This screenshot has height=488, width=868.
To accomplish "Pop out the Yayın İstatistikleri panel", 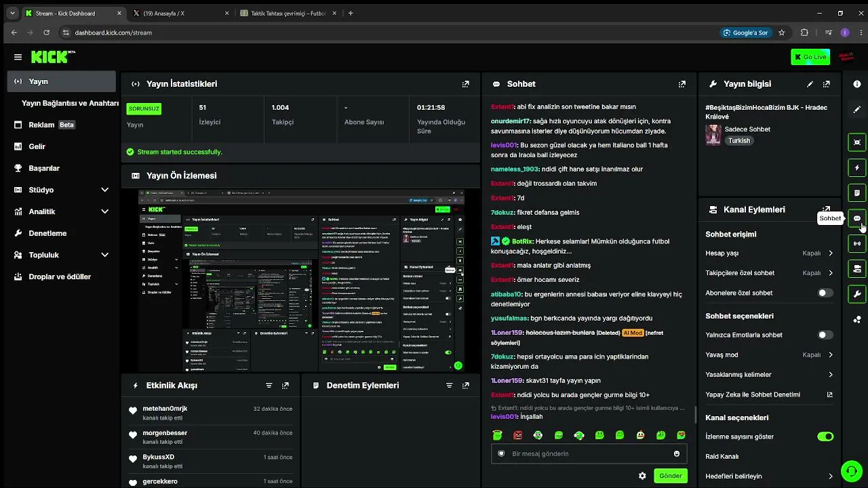I will coord(465,84).
